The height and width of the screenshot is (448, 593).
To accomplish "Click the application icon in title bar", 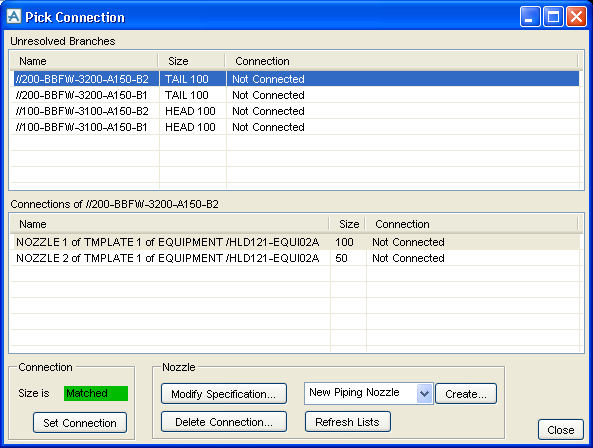I will pyautogui.click(x=14, y=17).
